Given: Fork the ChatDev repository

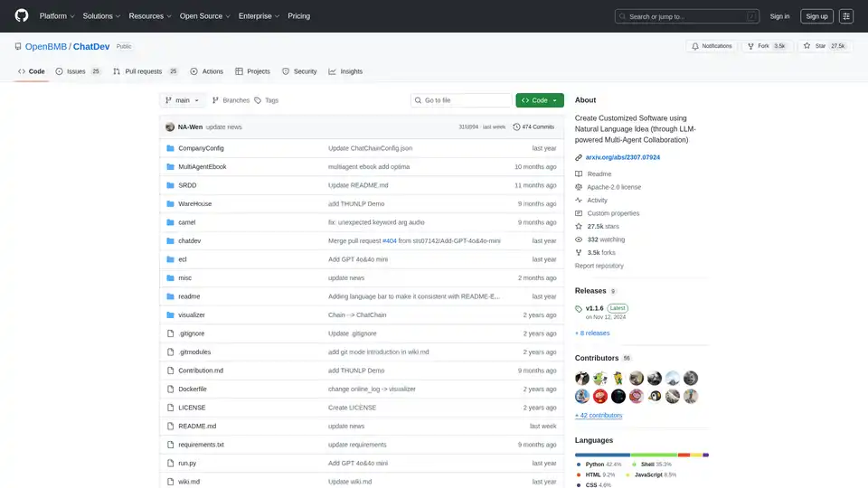Looking at the screenshot, I should pyautogui.click(x=767, y=46).
